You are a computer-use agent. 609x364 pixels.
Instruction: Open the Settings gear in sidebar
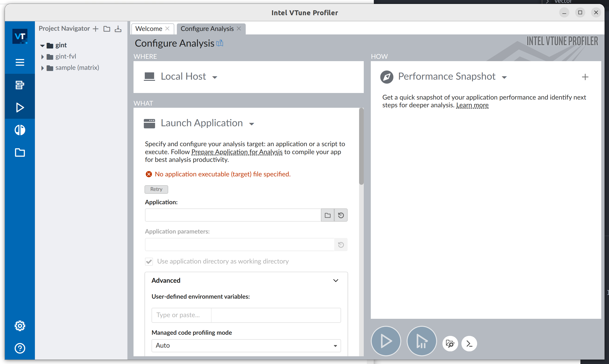click(20, 326)
